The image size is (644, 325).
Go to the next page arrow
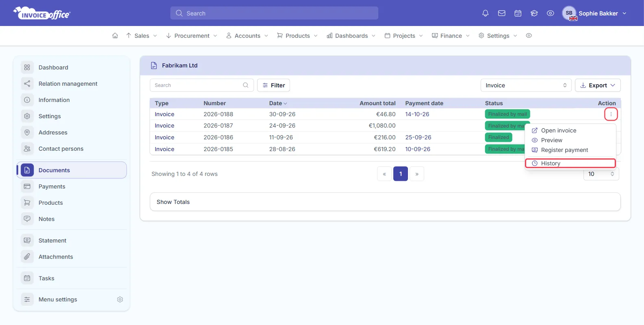417,174
